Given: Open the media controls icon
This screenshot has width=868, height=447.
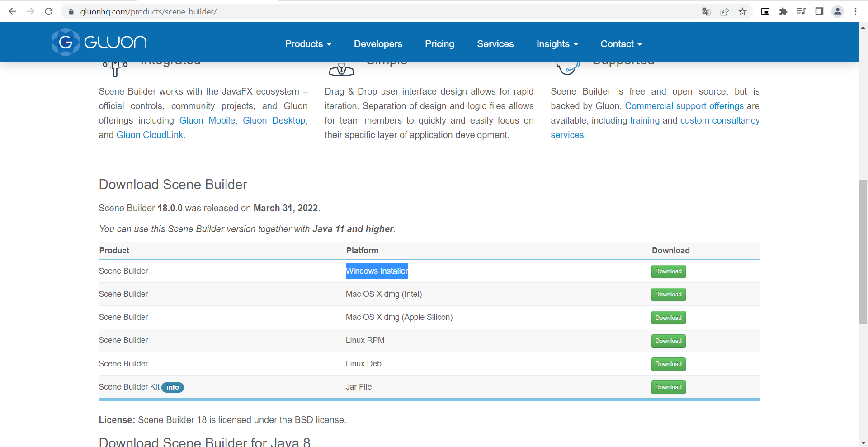Looking at the screenshot, I should tap(801, 12).
